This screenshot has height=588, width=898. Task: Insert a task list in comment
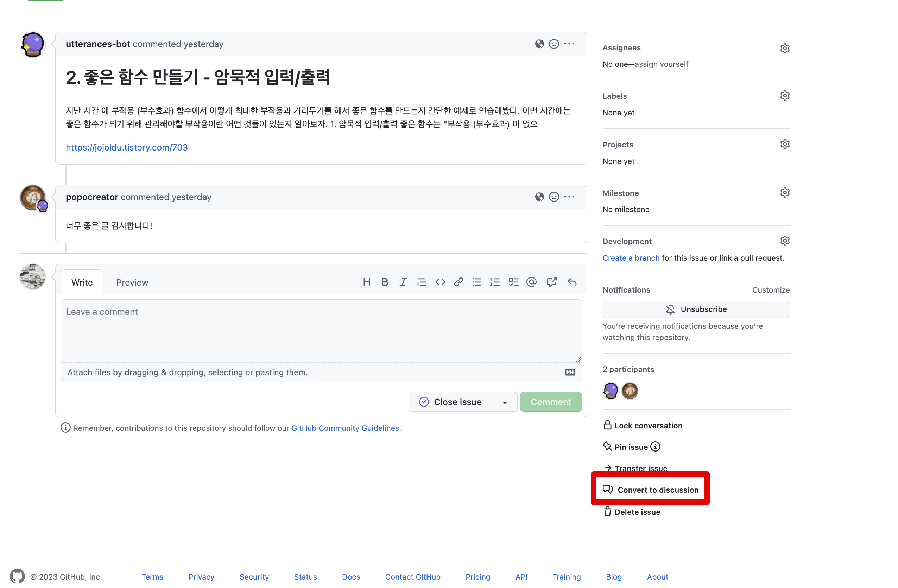(513, 282)
